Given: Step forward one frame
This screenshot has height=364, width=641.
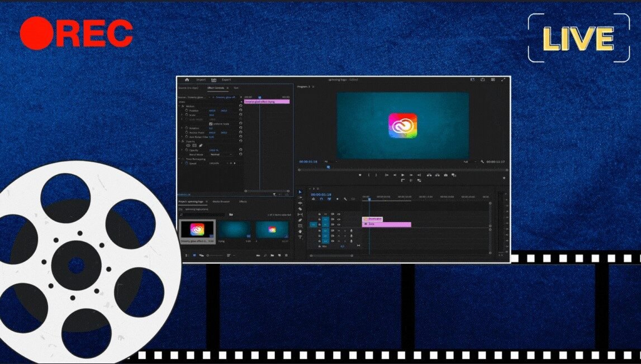Looking at the screenshot, I should [411, 175].
